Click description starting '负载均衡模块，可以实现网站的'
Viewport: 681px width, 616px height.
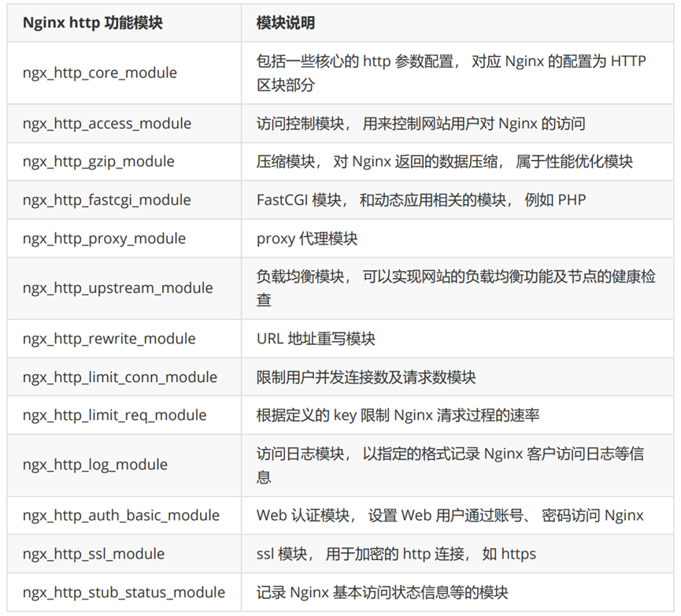tap(456, 288)
